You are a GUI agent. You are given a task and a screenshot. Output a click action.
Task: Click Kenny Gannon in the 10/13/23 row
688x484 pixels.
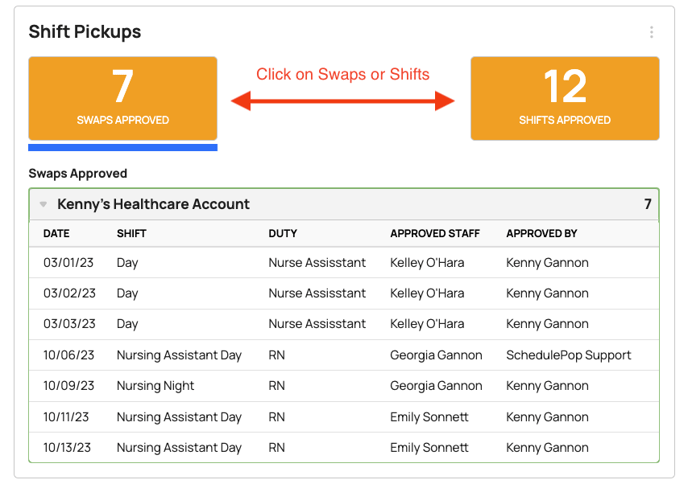pyautogui.click(x=547, y=448)
